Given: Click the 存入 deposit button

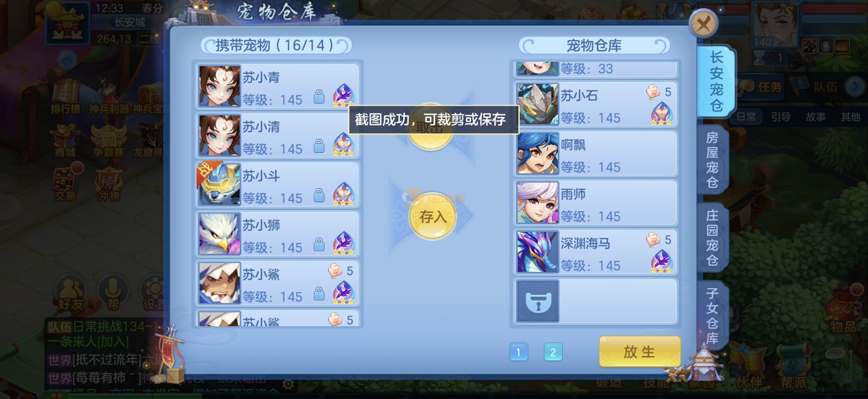Looking at the screenshot, I should (x=432, y=216).
